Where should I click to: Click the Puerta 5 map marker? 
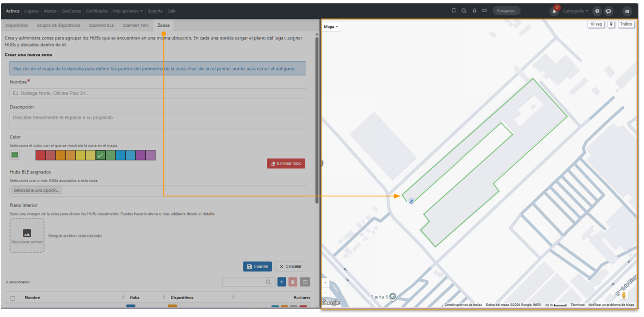pyautogui.click(x=393, y=296)
